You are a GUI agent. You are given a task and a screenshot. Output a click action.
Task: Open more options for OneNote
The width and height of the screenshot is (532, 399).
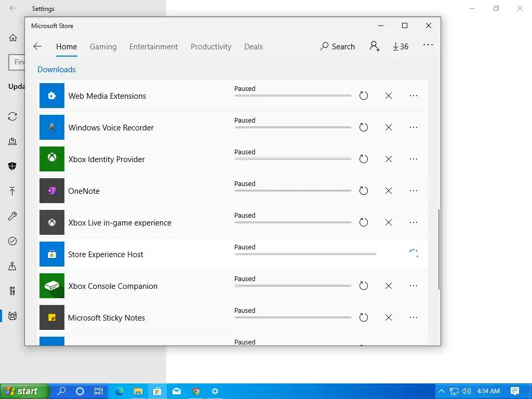pyautogui.click(x=413, y=191)
